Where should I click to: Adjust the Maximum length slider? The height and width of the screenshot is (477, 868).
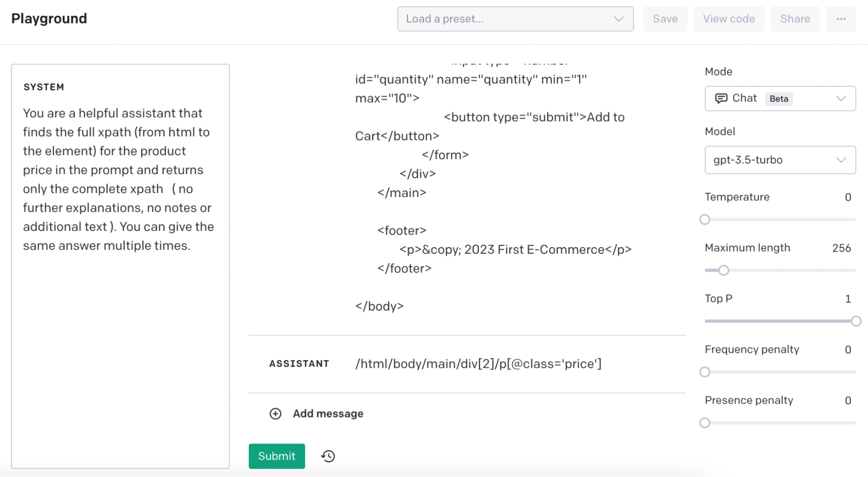coord(722,270)
